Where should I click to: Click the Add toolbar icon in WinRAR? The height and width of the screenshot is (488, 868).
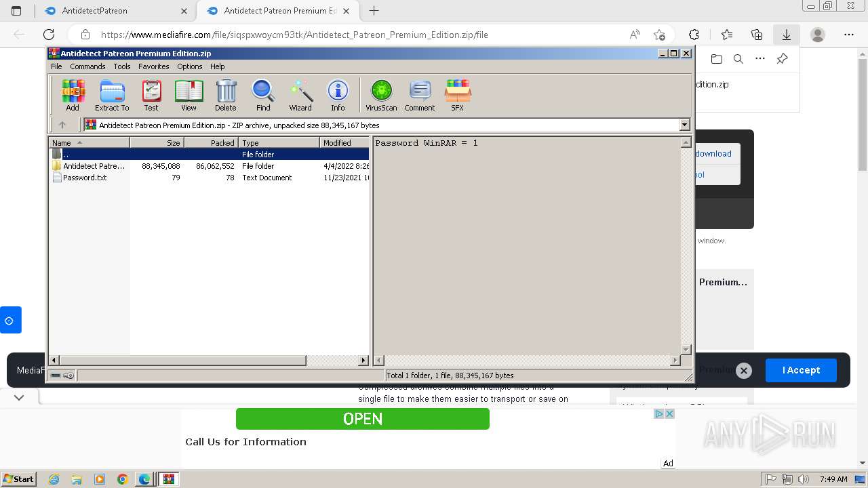pos(73,95)
